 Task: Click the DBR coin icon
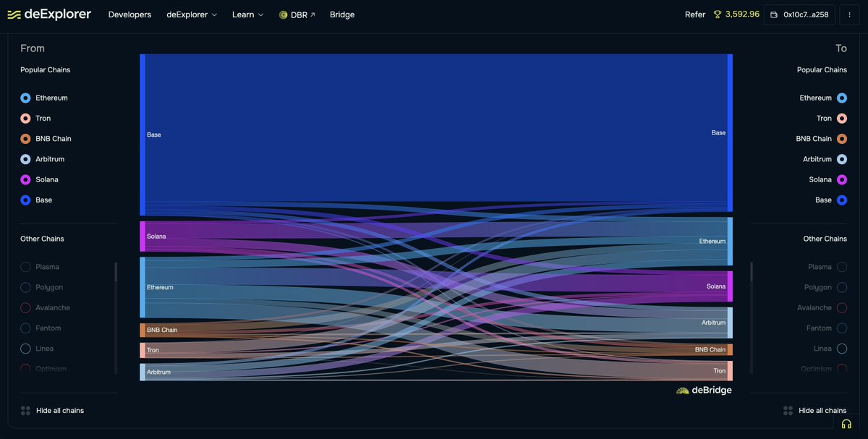point(283,14)
